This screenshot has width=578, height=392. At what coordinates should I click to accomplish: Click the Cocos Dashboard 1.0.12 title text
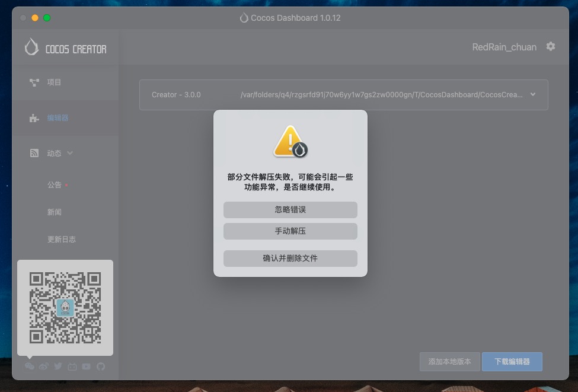pos(296,18)
